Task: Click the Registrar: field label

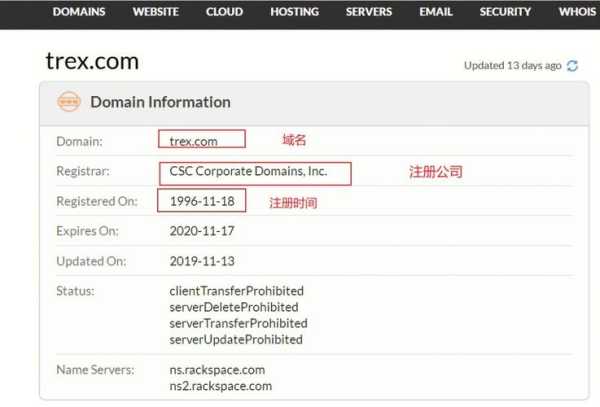Action: [x=83, y=171]
